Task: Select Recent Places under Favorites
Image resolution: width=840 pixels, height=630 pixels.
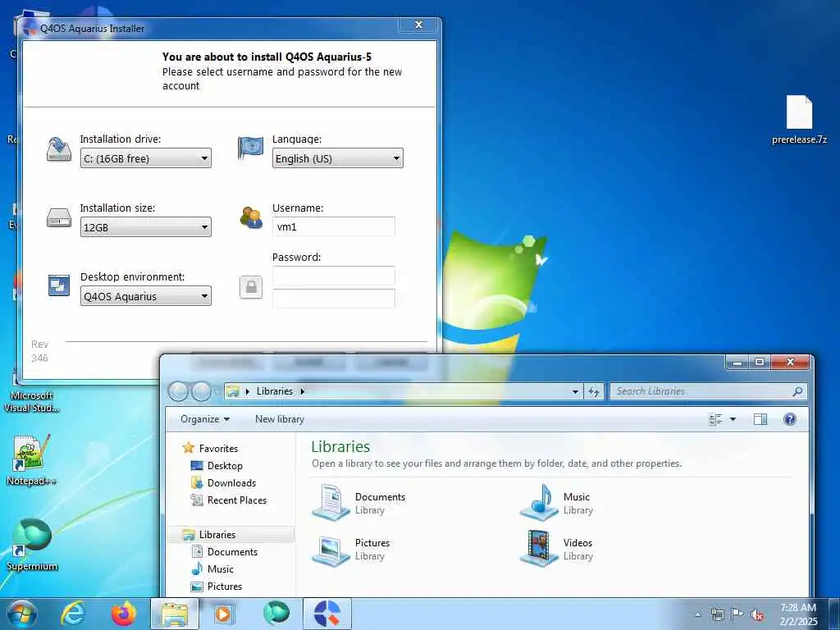Action: [x=237, y=500]
